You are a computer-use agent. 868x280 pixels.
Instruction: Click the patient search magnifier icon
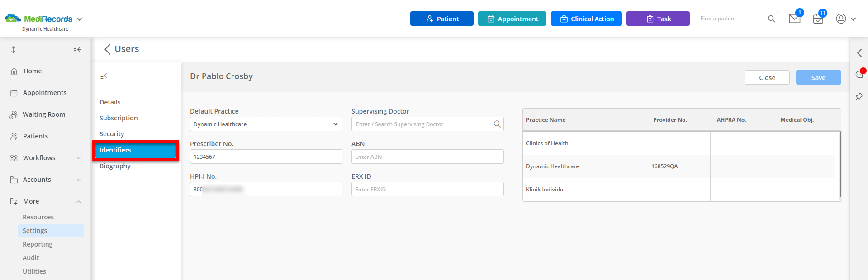772,19
